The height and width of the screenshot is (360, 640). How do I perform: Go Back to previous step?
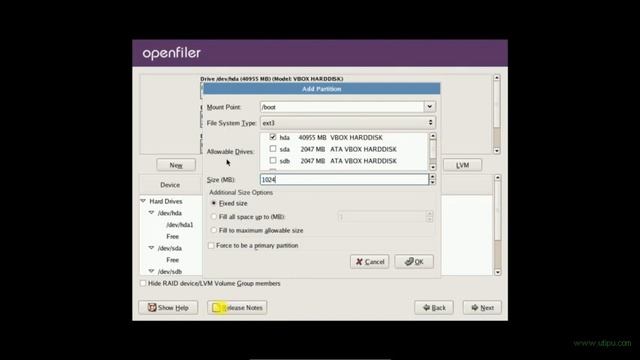[x=434, y=307]
